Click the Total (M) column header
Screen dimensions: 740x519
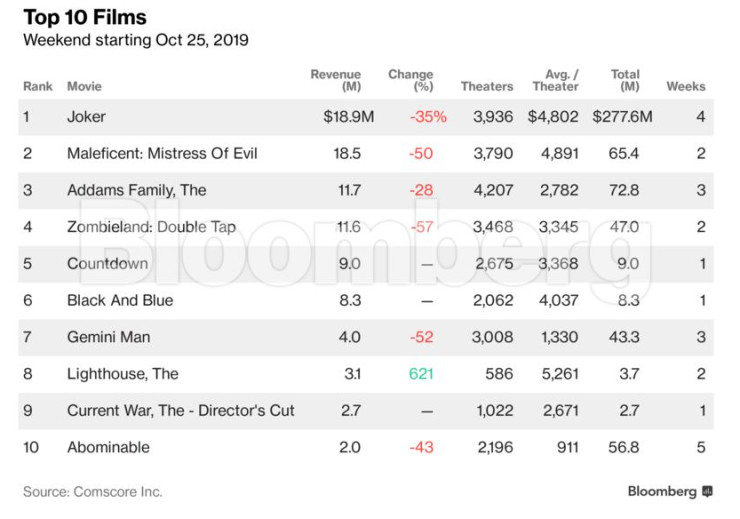[625, 80]
